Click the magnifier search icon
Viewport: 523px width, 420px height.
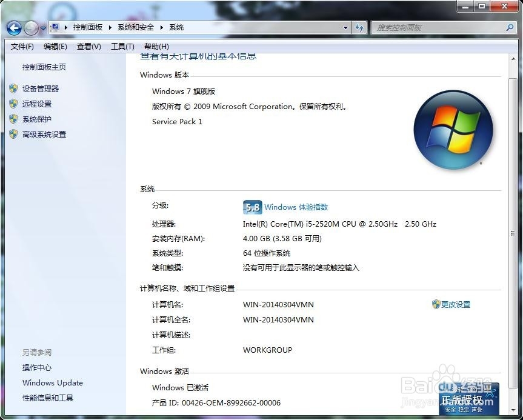coord(510,28)
